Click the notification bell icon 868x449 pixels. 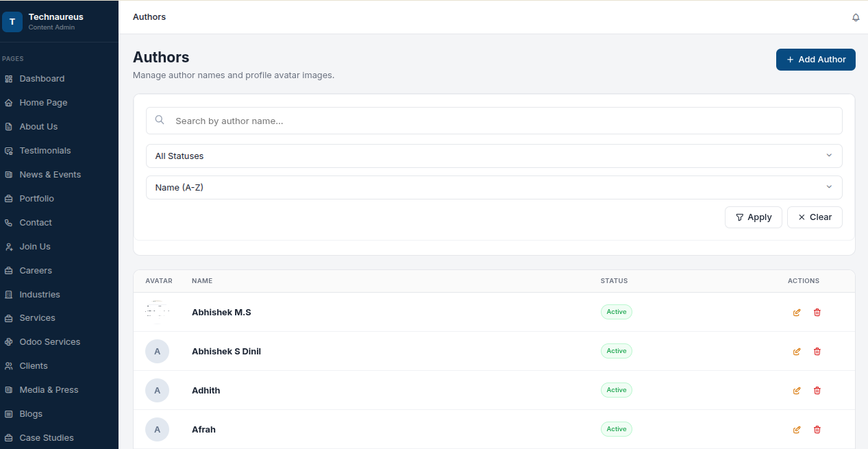pyautogui.click(x=856, y=17)
